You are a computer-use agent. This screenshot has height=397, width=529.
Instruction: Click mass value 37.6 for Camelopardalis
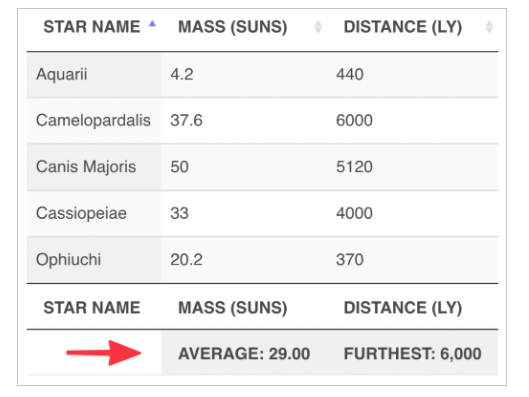[186, 120]
